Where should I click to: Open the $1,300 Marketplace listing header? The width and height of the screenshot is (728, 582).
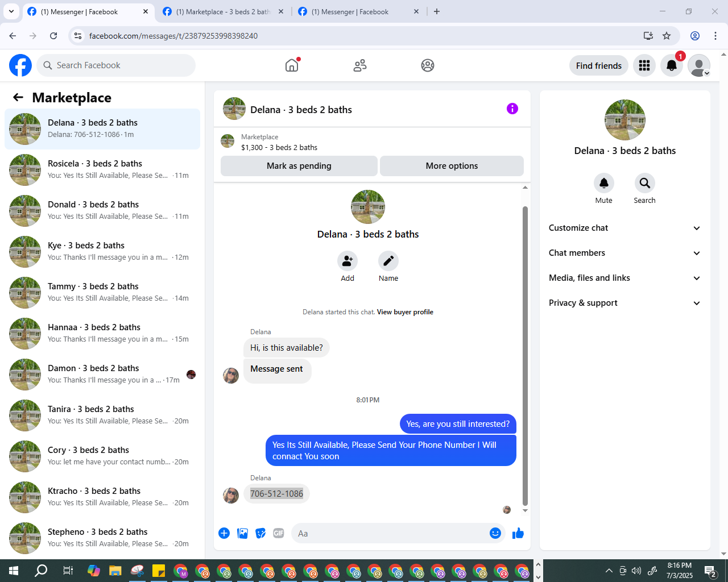pyautogui.click(x=372, y=142)
